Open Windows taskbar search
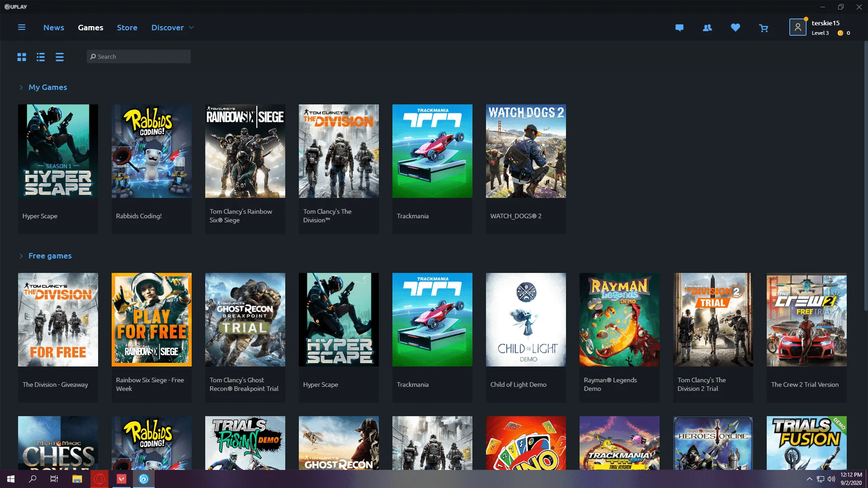This screenshot has width=868, height=488. click(x=33, y=479)
